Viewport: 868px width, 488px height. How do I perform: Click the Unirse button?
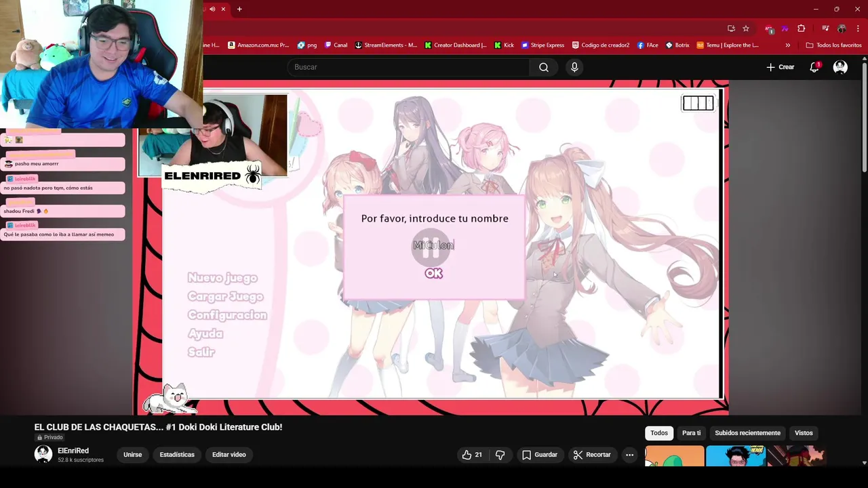pyautogui.click(x=132, y=455)
